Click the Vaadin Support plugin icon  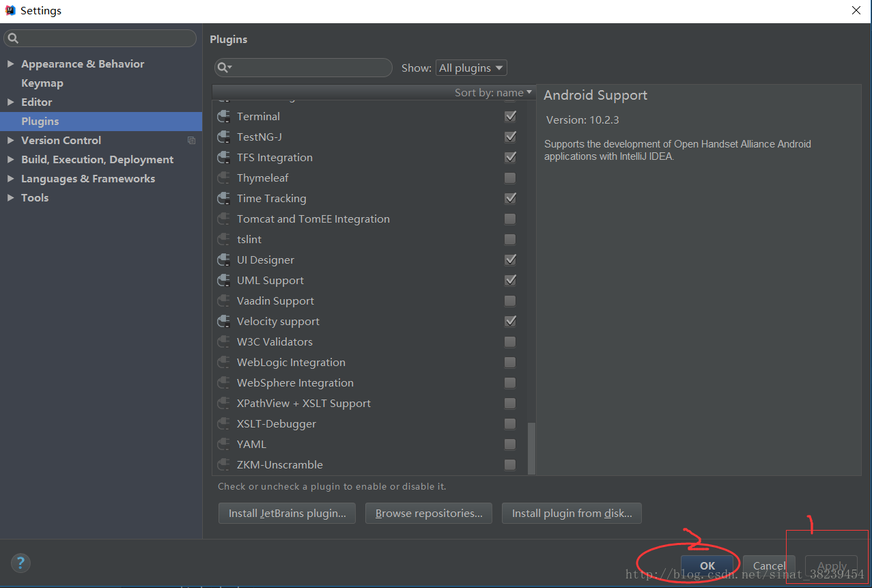point(223,301)
